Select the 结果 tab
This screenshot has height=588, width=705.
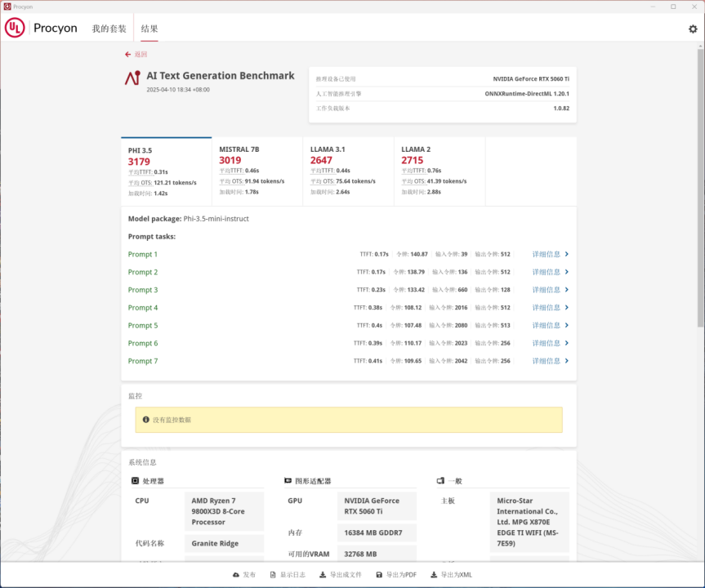coord(149,29)
